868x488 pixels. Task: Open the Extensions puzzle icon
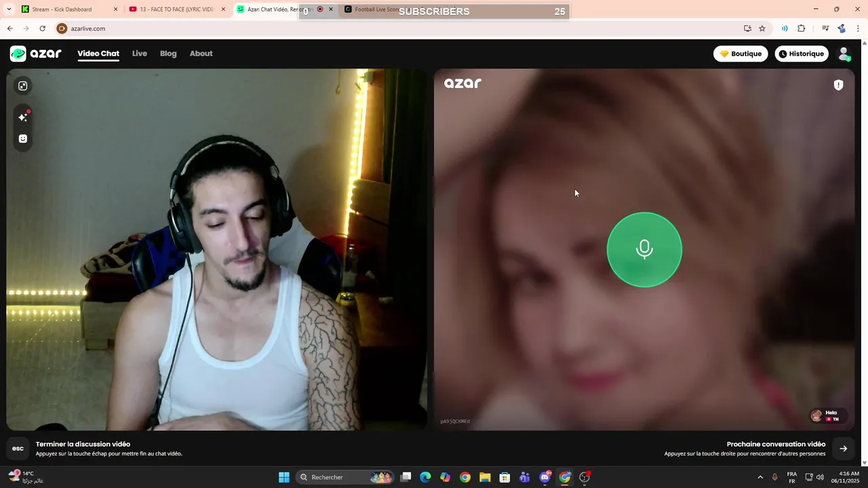point(802,28)
